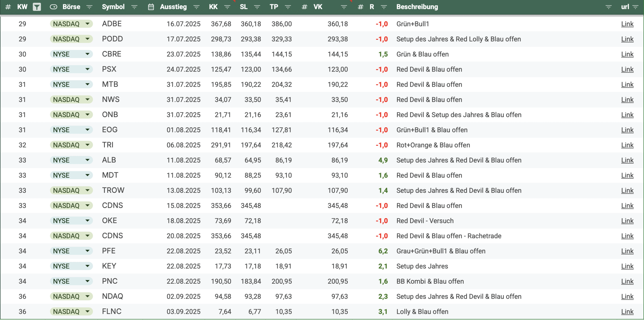Select the Ausstieg date 06.08.2025 cell
644x320 pixels.
(x=183, y=145)
